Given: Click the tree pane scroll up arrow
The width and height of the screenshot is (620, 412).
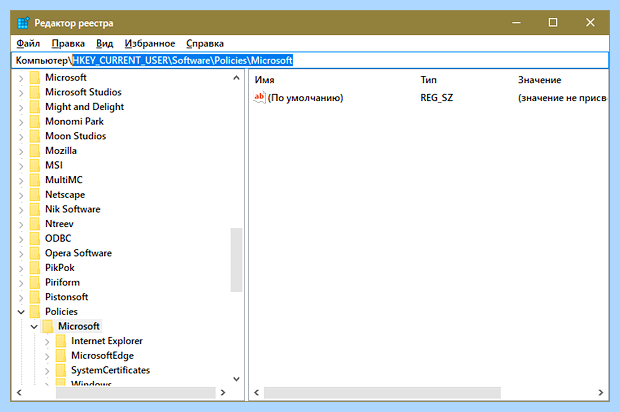Looking at the screenshot, I should point(236,77).
